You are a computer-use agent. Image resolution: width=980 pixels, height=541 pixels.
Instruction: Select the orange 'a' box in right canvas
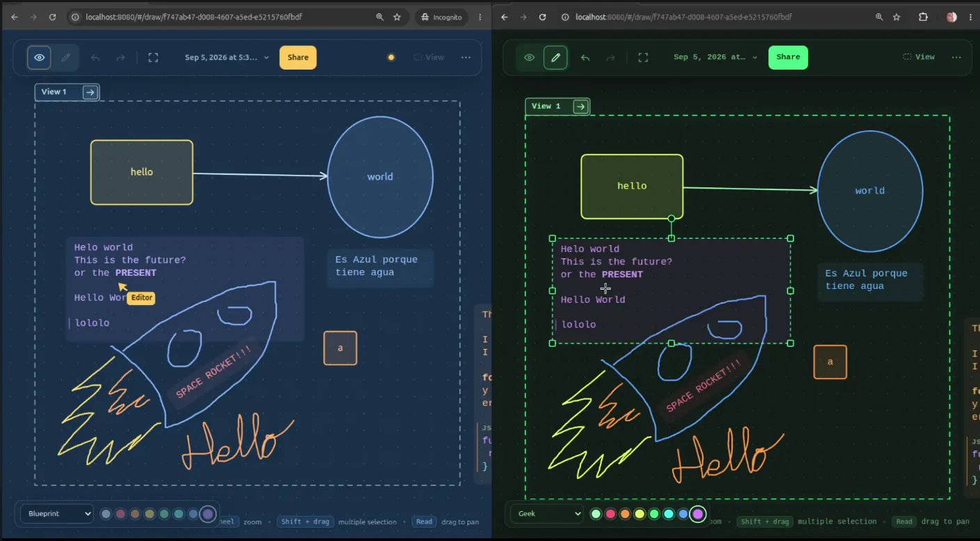830,362
